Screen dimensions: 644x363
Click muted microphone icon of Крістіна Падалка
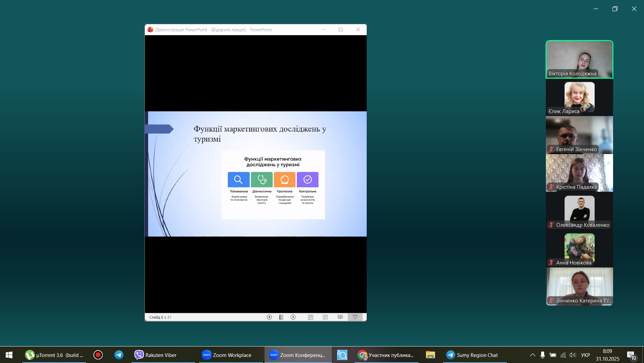551,187
